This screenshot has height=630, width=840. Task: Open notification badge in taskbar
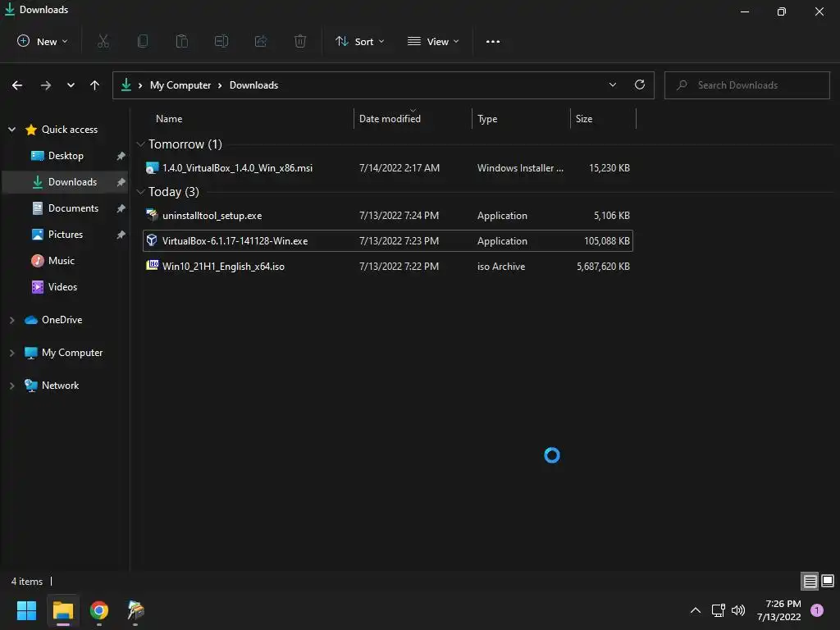point(817,610)
